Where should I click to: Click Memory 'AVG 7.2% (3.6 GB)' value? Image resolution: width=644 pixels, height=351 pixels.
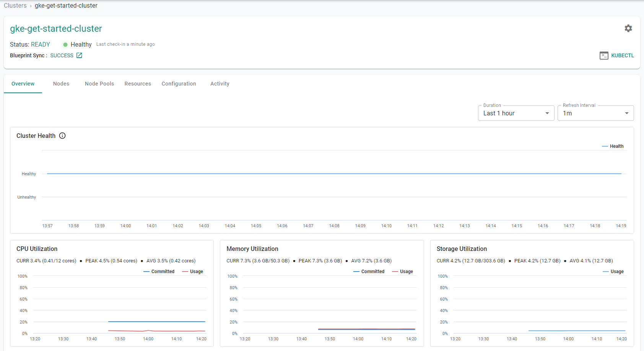pos(371,261)
